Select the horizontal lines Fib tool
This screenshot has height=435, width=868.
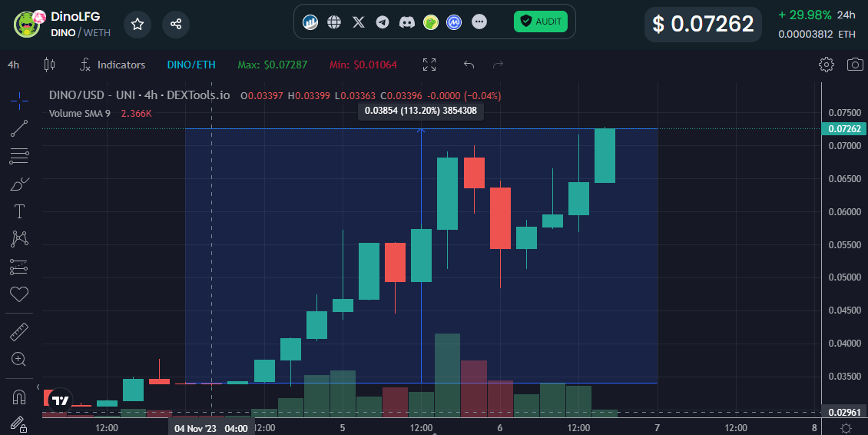pos(19,156)
